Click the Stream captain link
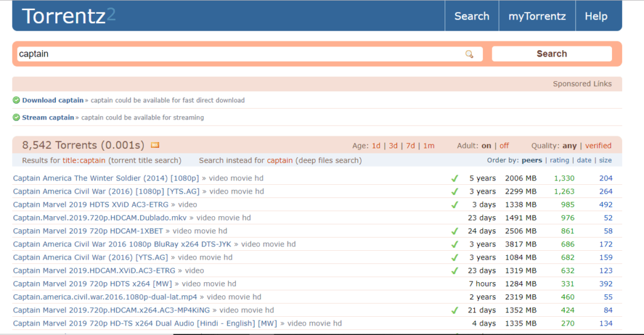 48,118
